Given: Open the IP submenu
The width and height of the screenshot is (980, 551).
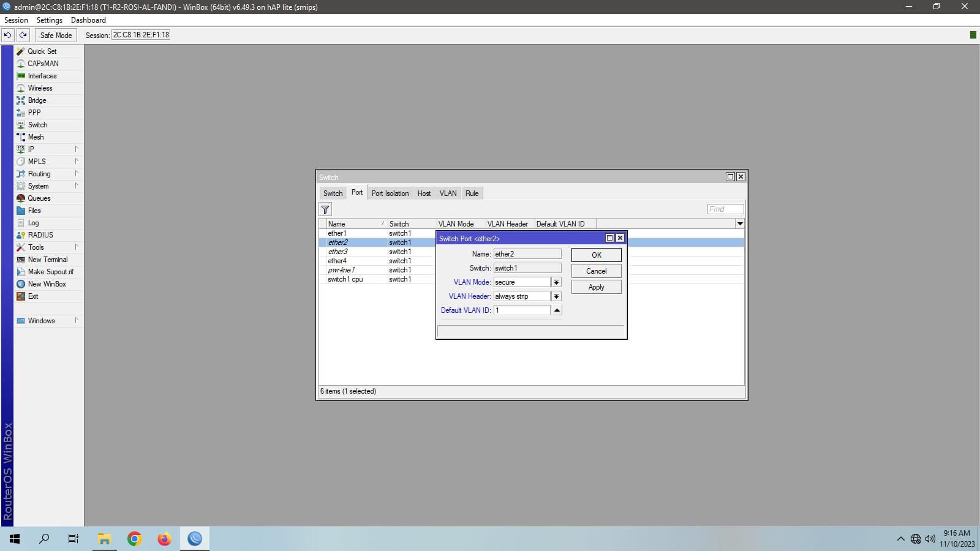Looking at the screenshot, I should coord(48,149).
